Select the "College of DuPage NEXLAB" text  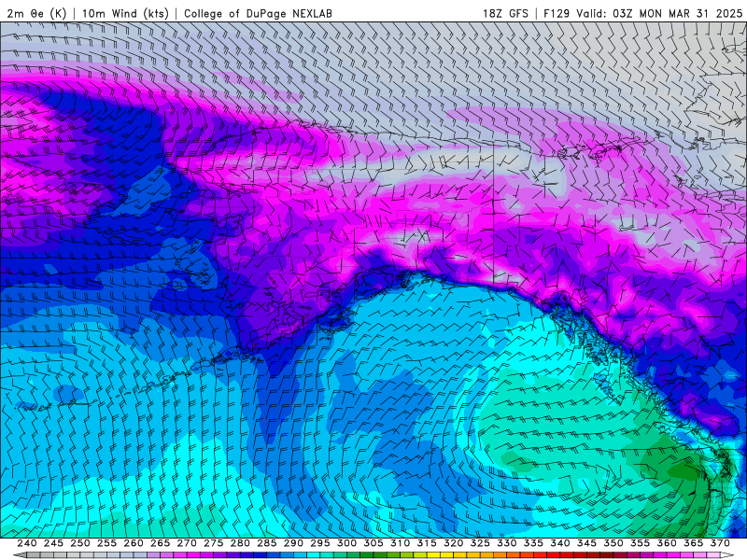click(x=258, y=13)
